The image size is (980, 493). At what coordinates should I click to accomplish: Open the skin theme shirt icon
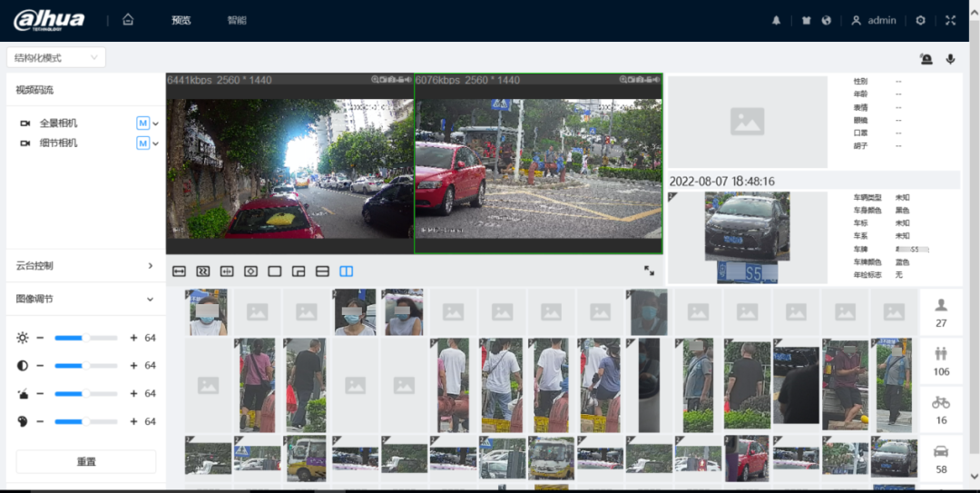click(x=802, y=21)
